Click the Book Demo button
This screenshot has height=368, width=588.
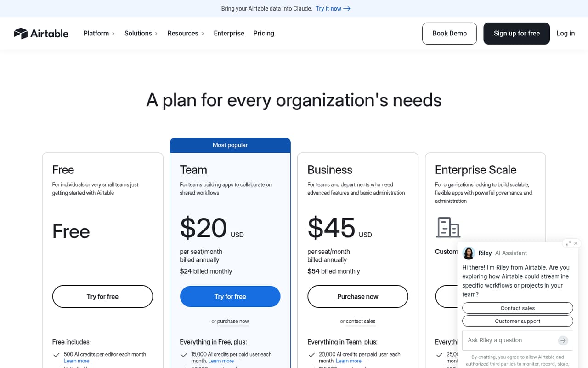coord(449,34)
